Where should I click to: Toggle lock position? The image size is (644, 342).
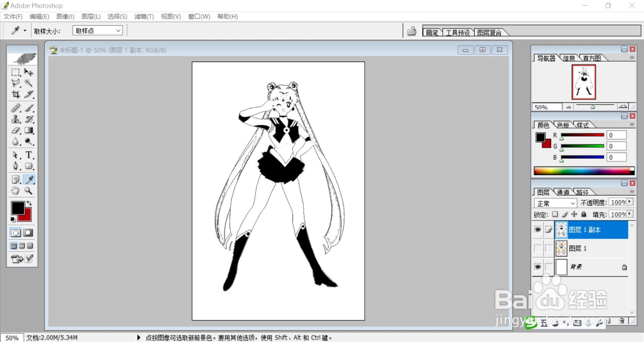[x=574, y=214]
